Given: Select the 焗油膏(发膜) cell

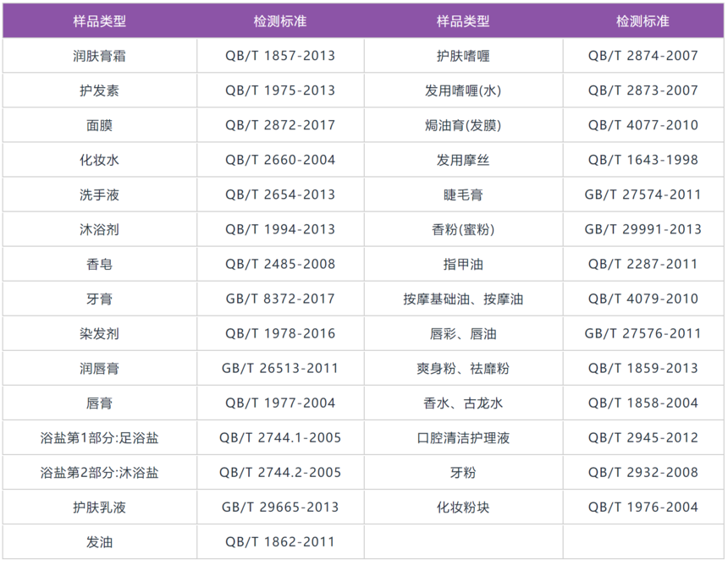Looking at the screenshot, I should click(x=463, y=125).
